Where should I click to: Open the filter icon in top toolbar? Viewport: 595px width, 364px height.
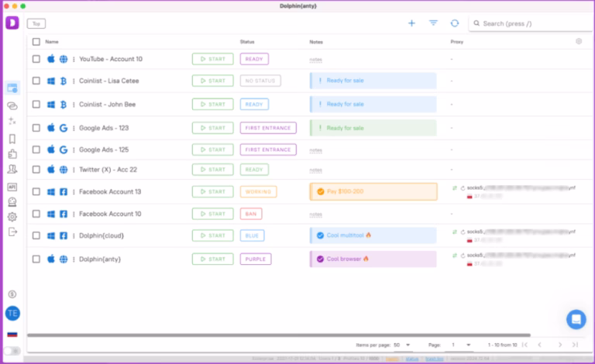tap(433, 23)
